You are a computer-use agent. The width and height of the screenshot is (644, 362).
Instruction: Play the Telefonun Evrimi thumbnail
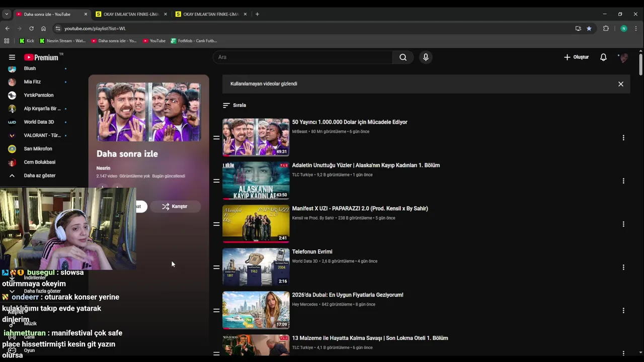coord(256,267)
